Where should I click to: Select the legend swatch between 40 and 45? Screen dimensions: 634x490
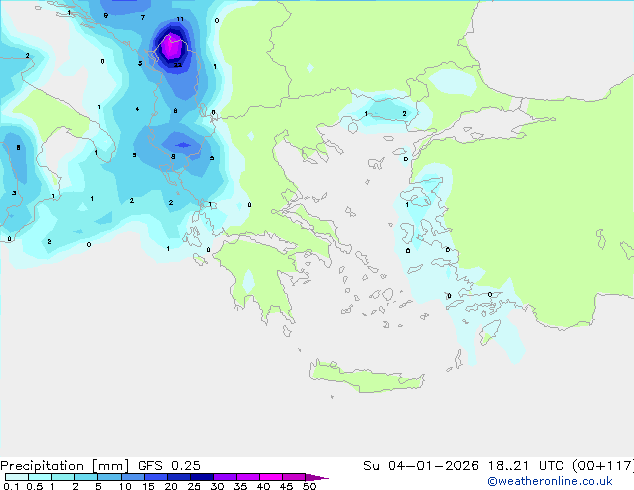pos(271,477)
